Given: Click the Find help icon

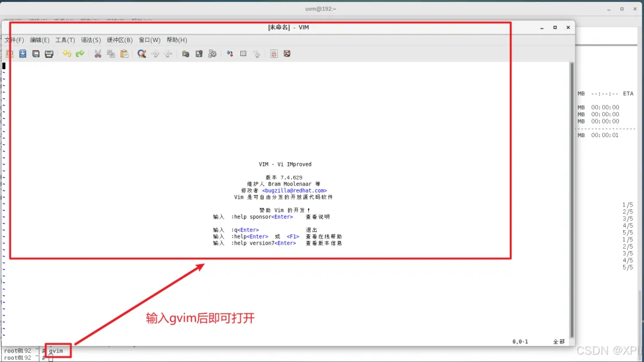Looking at the screenshot, I should [287, 54].
